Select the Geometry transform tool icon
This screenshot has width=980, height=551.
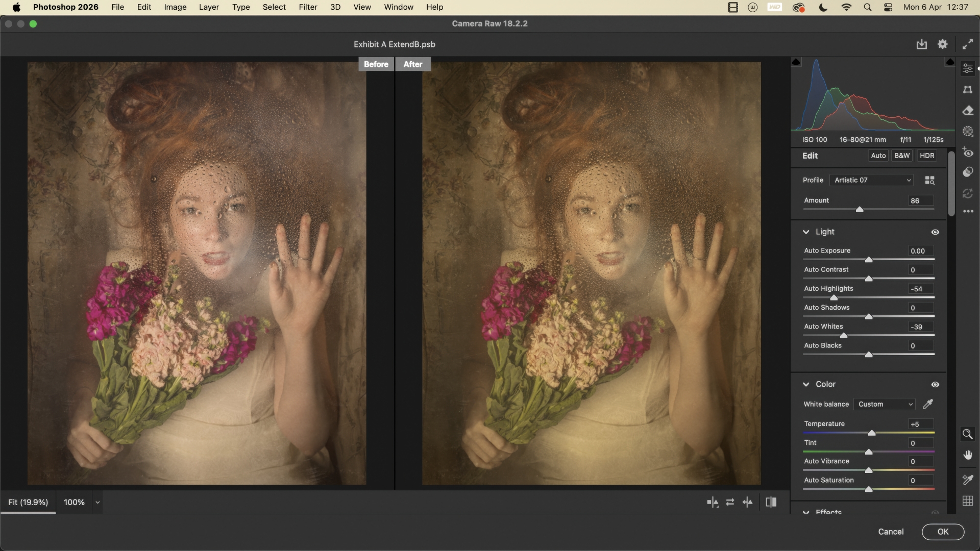tap(968, 90)
